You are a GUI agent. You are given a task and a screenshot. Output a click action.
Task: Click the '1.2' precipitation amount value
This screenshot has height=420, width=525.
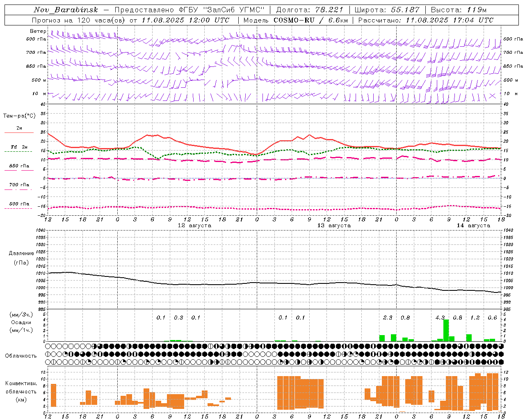pos(475,318)
